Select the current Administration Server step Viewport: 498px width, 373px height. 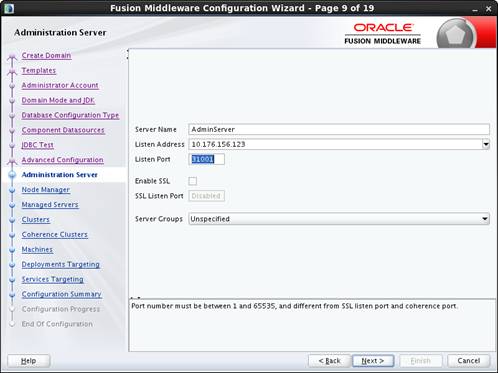(60, 175)
